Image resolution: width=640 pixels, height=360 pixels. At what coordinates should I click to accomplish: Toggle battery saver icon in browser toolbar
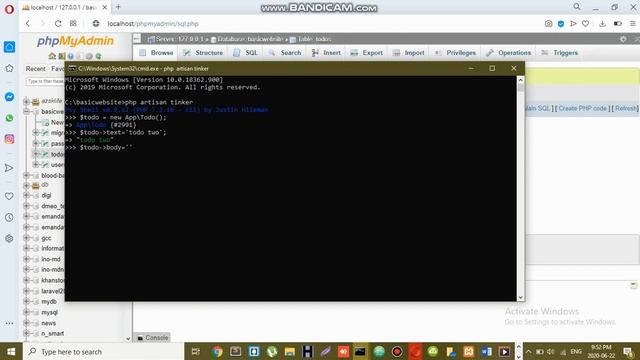618,24
